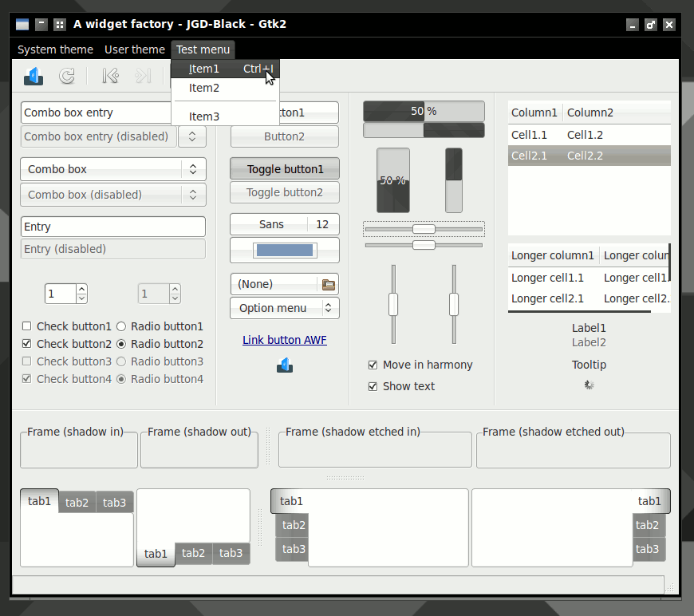The height and width of the screenshot is (616, 694).
Task: Click Button2
Action: (x=285, y=136)
